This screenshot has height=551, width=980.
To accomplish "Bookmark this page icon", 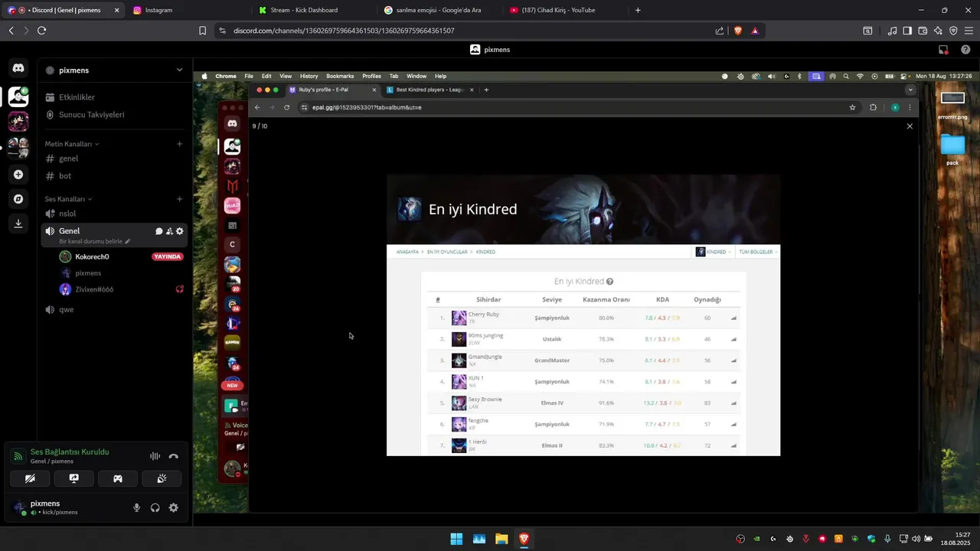I will (202, 31).
